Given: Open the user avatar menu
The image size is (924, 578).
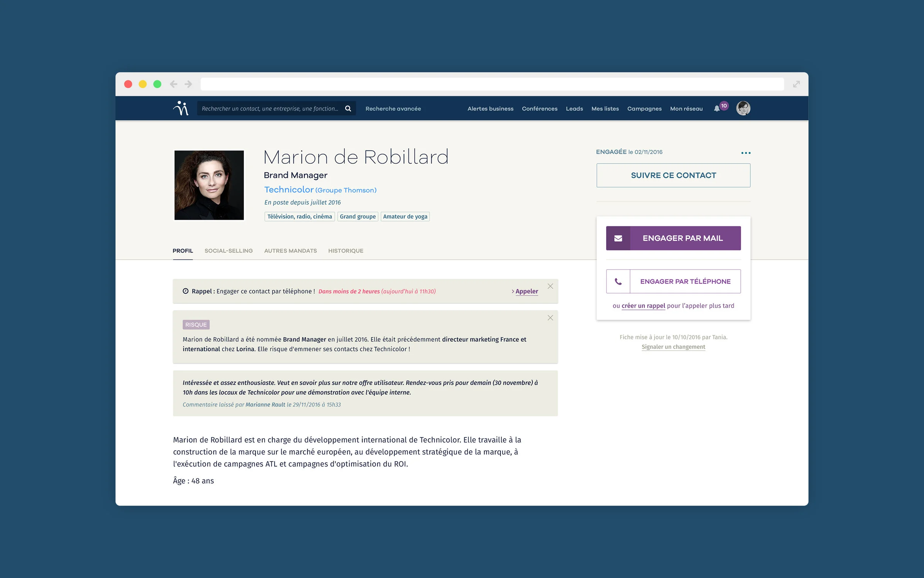Looking at the screenshot, I should [x=743, y=108].
